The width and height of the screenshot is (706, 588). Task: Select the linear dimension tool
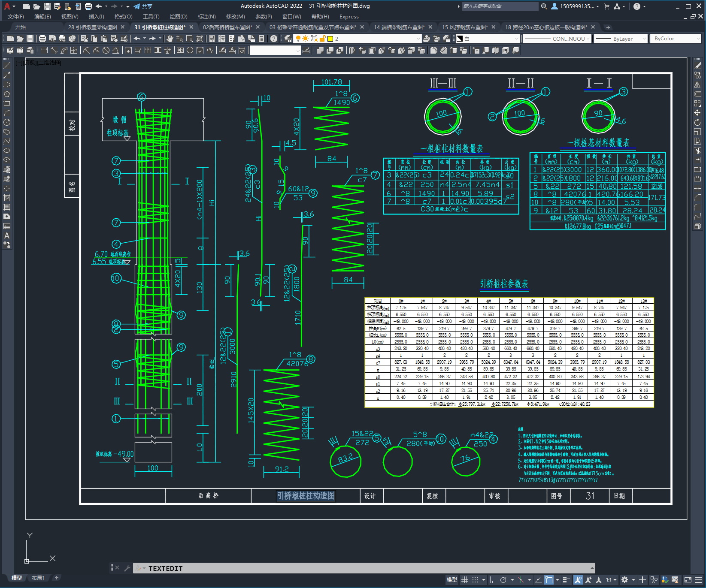click(x=44, y=50)
